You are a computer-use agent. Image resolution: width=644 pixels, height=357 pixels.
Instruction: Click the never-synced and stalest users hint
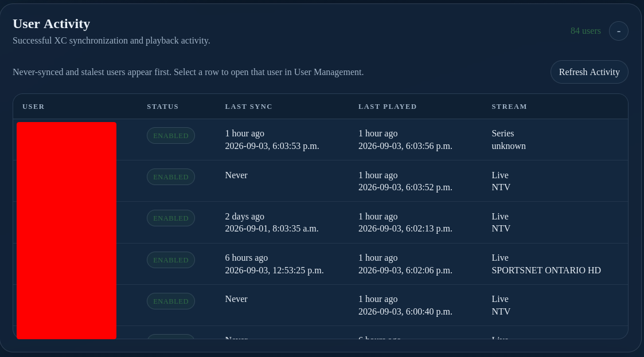click(188, 72)
